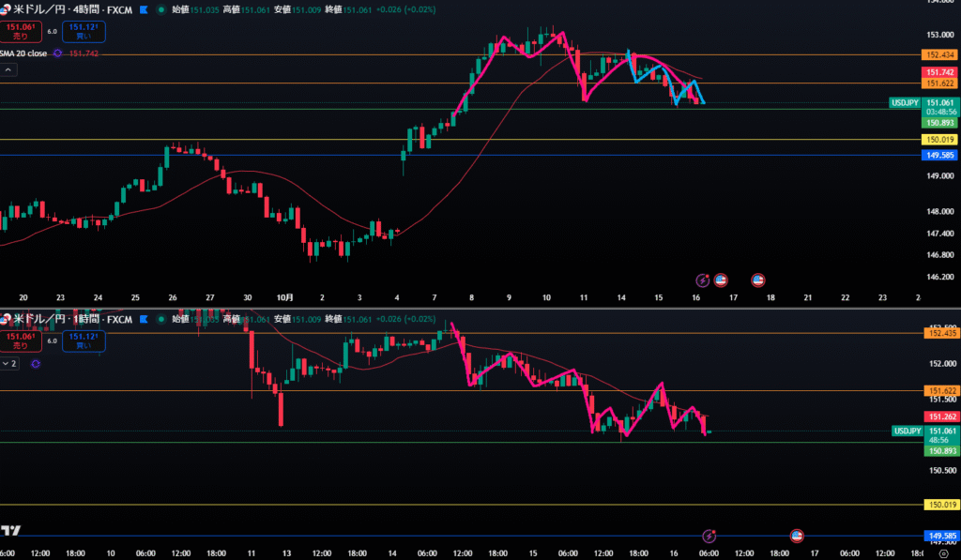This screenshot has width=961, height=560.
Task: Open the lightning event marker on the 4-hour chart
Action: point(702,280)
